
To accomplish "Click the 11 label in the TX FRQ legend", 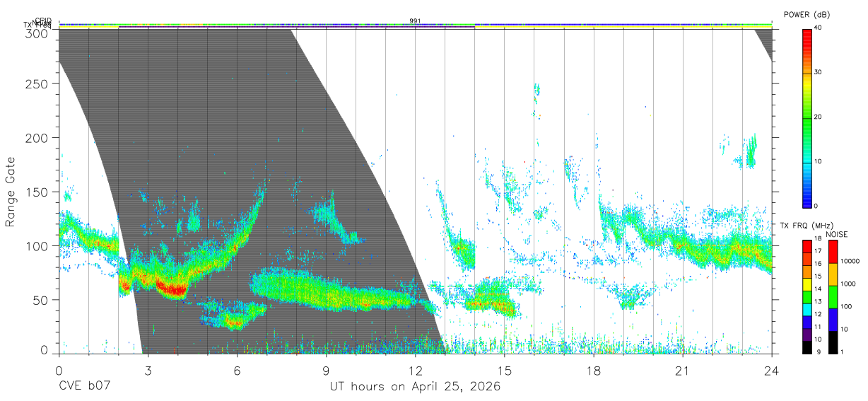I will click(x=818, y=327).
